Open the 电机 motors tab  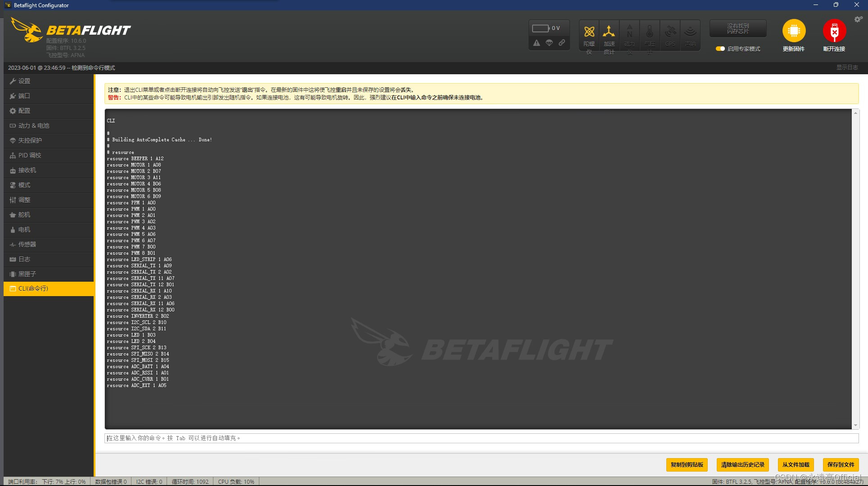tap(24, 229)
